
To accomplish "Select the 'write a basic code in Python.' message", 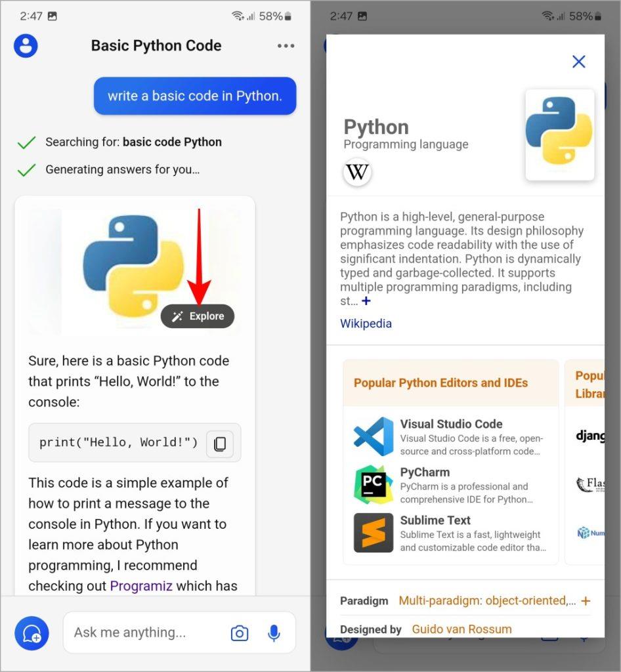I will [x=195, y=96].
